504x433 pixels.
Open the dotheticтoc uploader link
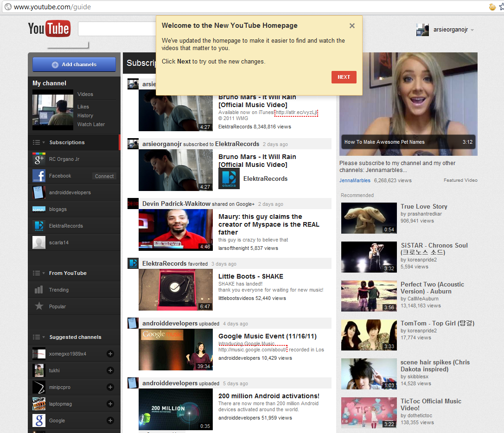(x=420, y=416)
